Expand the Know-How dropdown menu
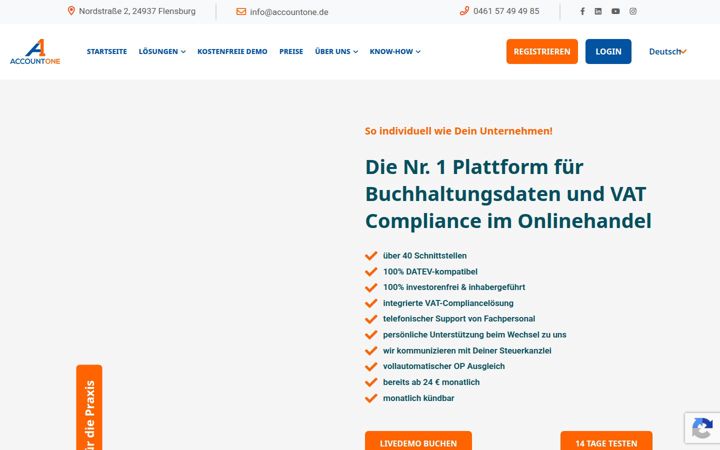This screenshot has height=450, width=720. (x=395, y=51)
